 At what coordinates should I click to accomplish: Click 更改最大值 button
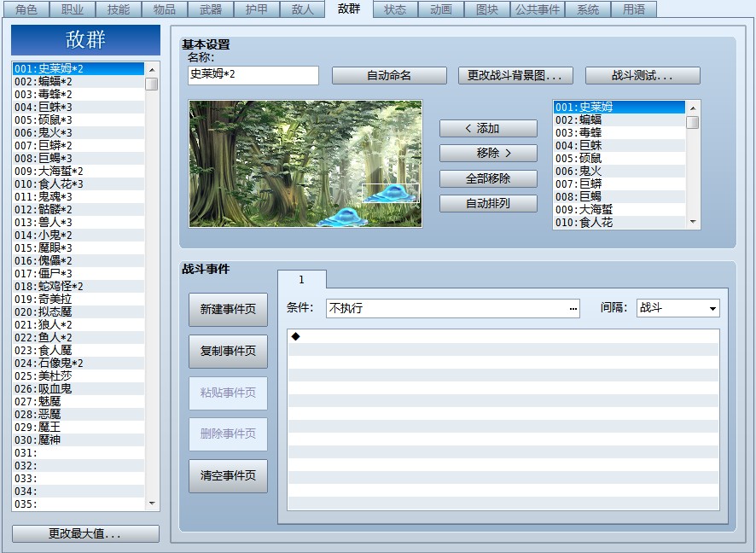tap(85, 533)
